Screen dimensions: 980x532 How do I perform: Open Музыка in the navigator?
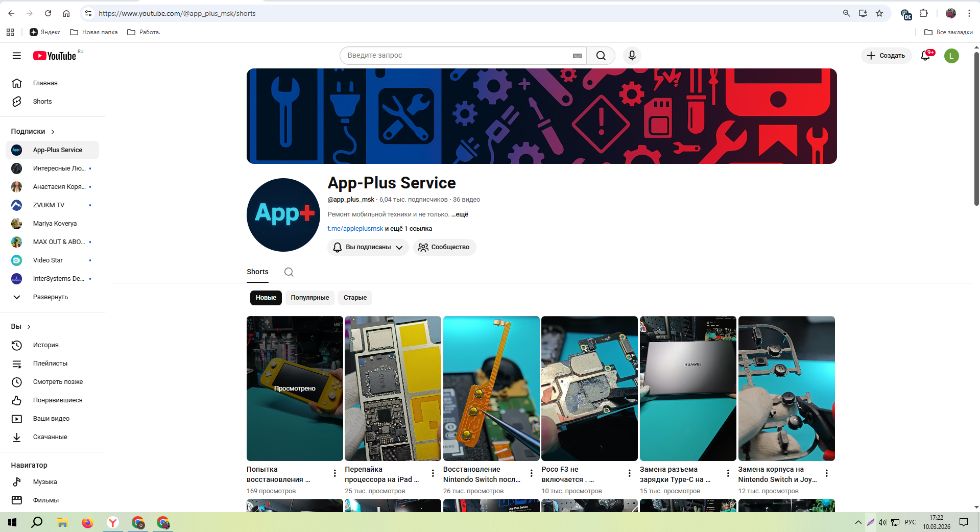pos(53,482)
